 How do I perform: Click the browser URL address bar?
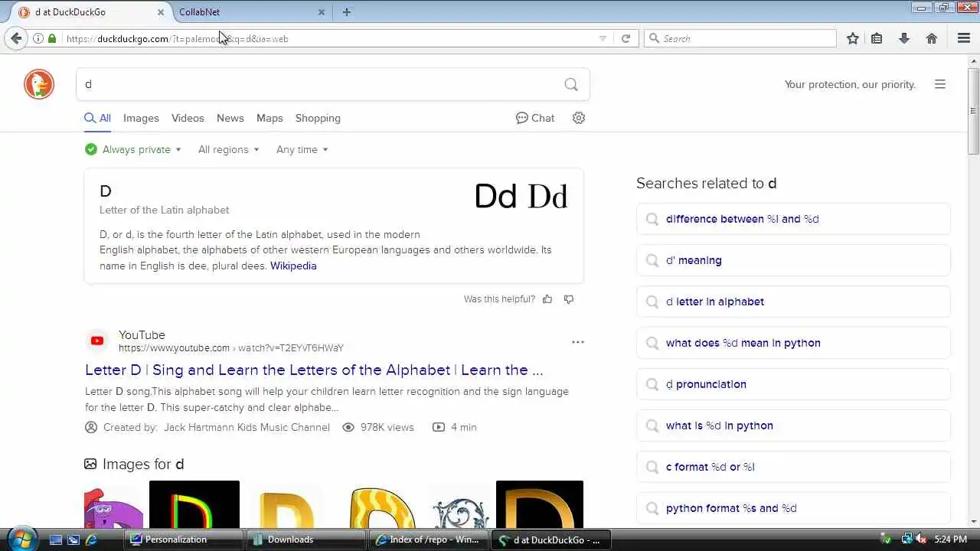tap(329, 38)
